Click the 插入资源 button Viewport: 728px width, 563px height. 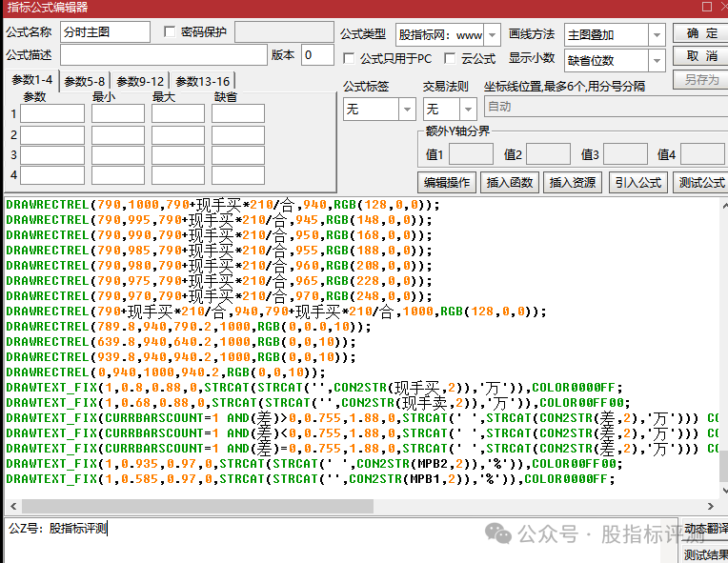(573, 182)
